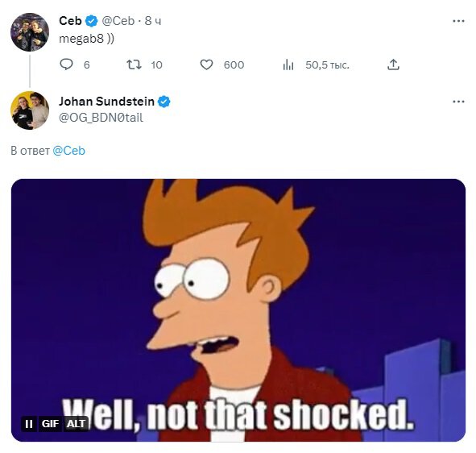Viewport: 476px width, 453px height.
Task: Show ALT description of the GIF
Action: (76, 424)
